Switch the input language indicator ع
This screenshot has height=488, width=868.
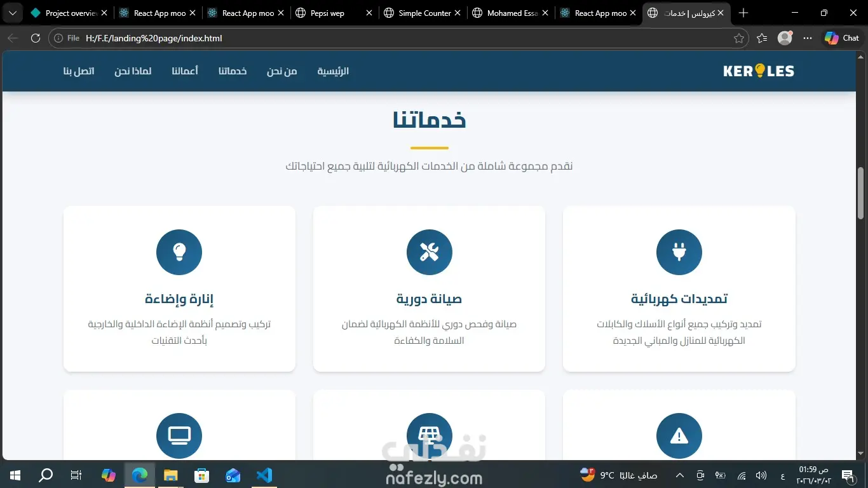coord(782,475)
